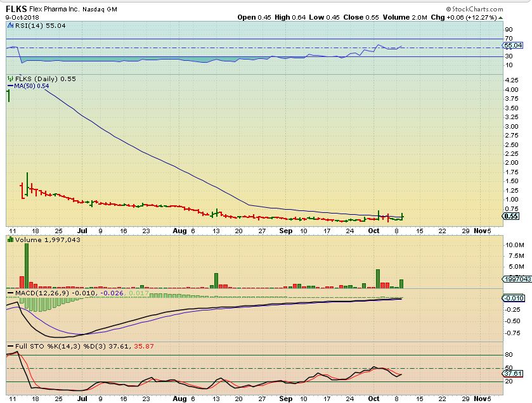Viewport: 532px width, 403px height.
Task: Click the latest green candlestick near 0.55
Action: pyautogui.click(x=402, y=216)
